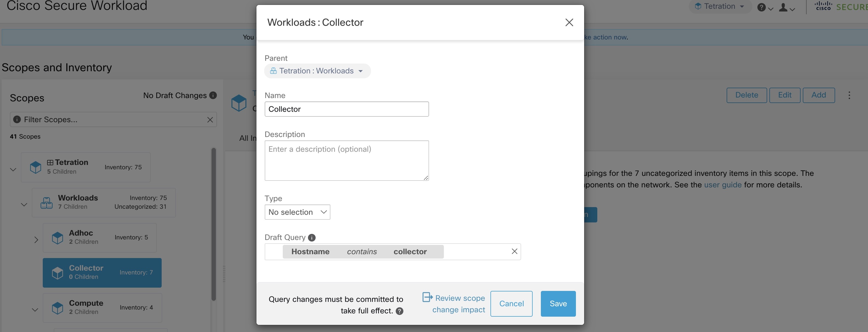Click the Tetration:Workloads parent scope icon
This screenshot has height=332, width=868.
coord(272,71)
